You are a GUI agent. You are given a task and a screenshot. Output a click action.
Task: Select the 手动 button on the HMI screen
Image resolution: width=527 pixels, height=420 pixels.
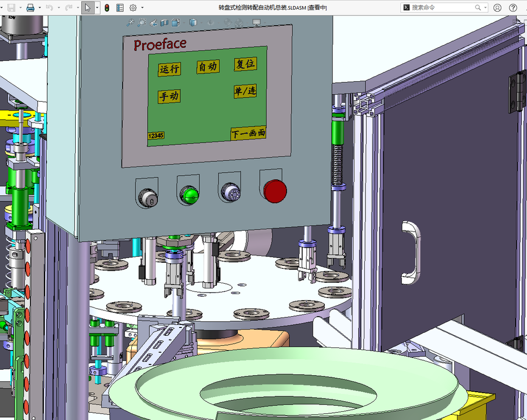169,96
